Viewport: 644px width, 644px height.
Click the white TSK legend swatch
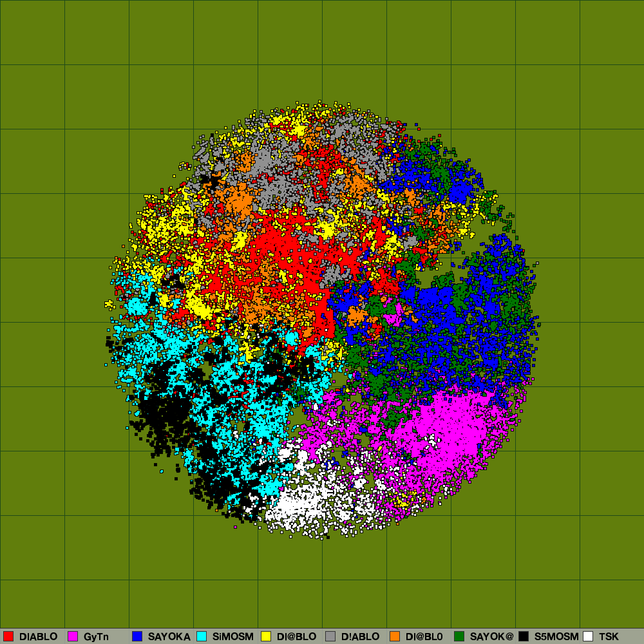click(588, 636)
